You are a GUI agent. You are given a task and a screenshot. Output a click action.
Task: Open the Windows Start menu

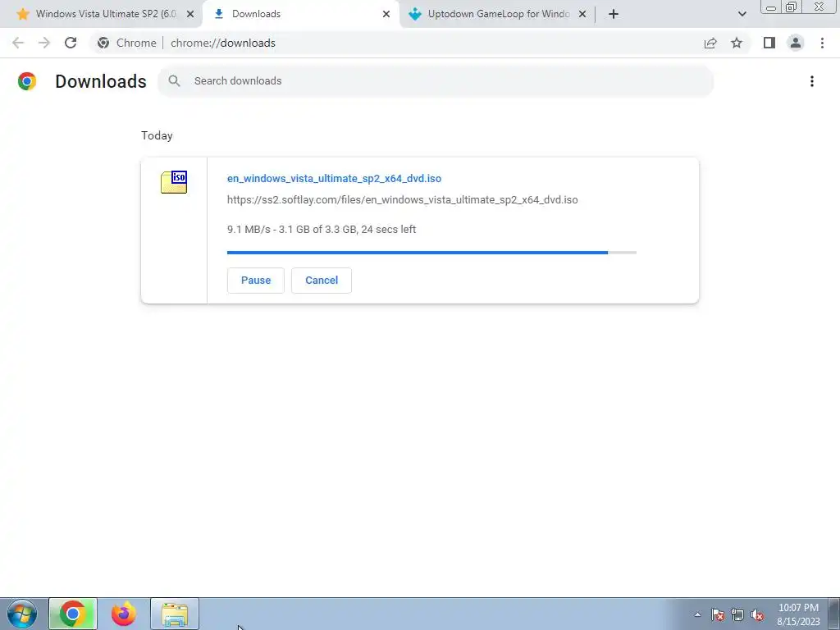[x=22, y=614]
